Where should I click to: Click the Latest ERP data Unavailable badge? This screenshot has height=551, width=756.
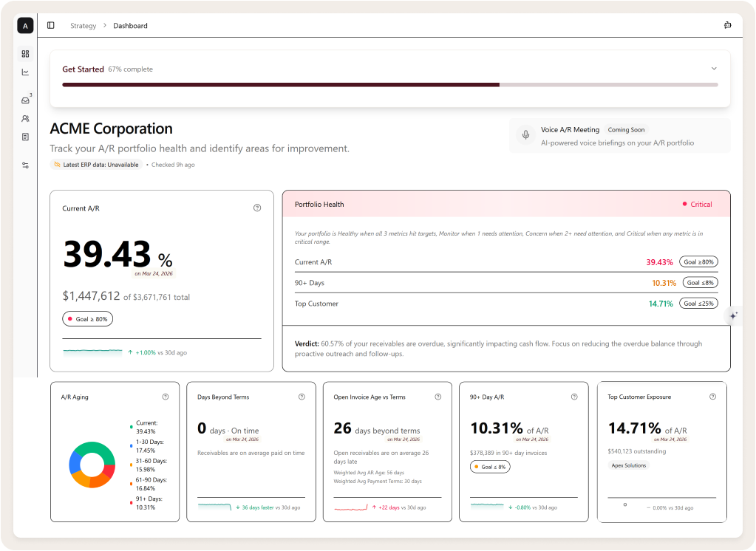point(96,165)
